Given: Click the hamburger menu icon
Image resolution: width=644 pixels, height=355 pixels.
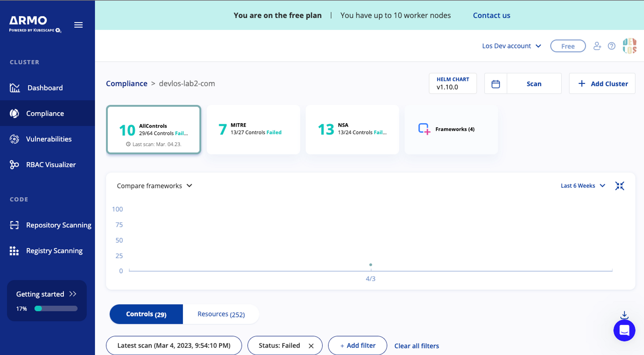Looking at the screenshot, I should (78, 25).
